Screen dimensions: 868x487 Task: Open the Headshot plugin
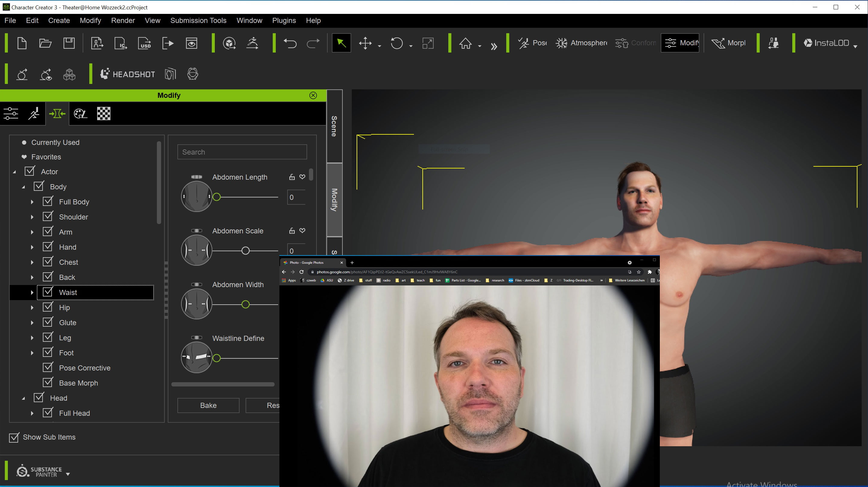click(x=128, y=74)
